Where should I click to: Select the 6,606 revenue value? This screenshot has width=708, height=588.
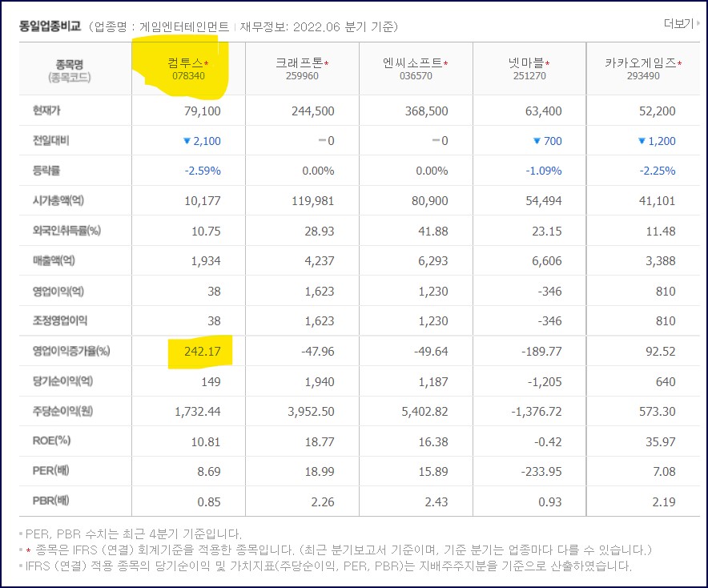547,261
